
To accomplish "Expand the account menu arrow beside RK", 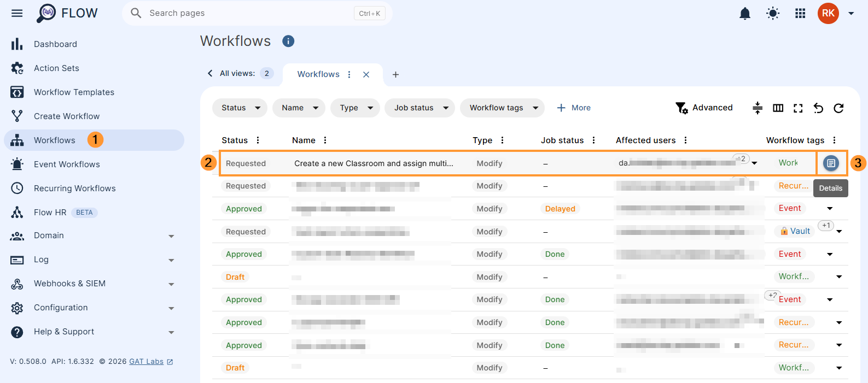I will point(851,14).
